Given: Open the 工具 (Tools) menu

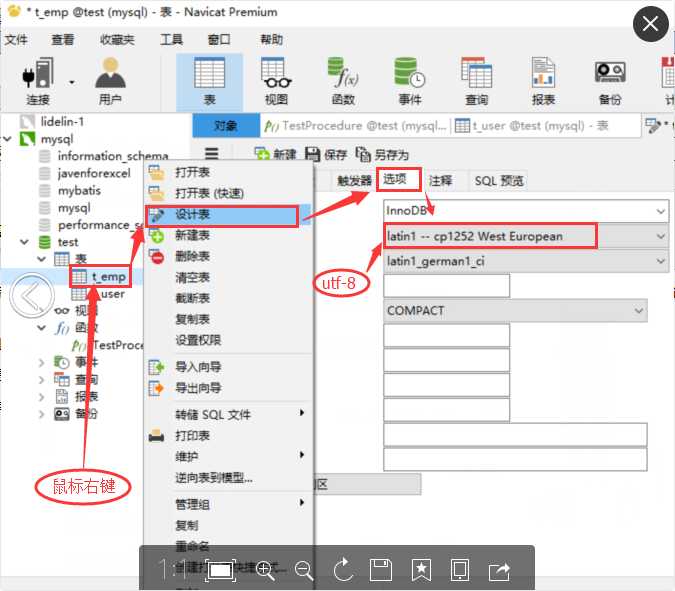Looking at the screenshot, I should tap(171, 40).
